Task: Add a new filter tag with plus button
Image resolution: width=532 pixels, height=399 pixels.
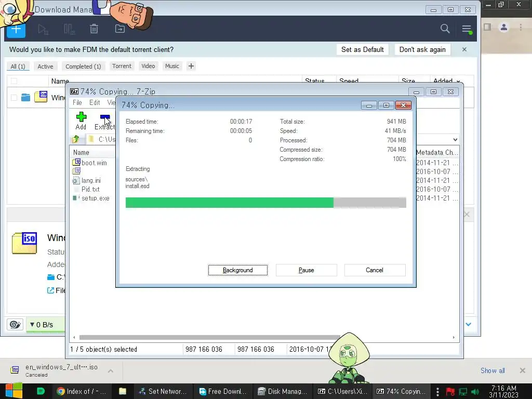Action: click(191, 66)
